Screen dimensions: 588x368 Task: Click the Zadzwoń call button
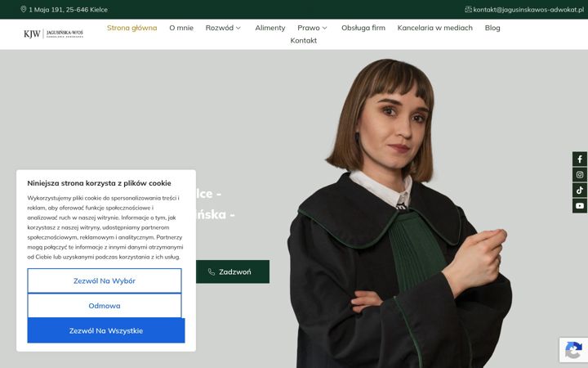[x=233, y=272]
